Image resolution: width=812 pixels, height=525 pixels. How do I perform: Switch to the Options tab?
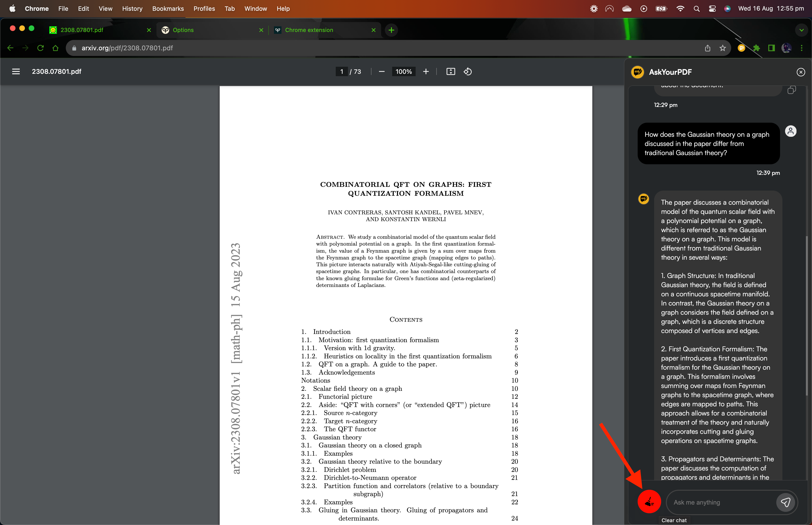coord(211,30)
